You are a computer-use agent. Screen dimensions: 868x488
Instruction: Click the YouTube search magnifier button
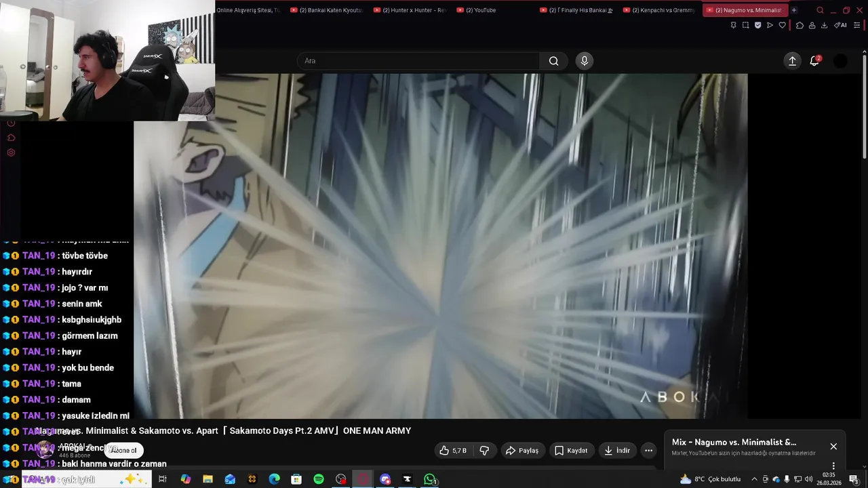tap(554, 61)
